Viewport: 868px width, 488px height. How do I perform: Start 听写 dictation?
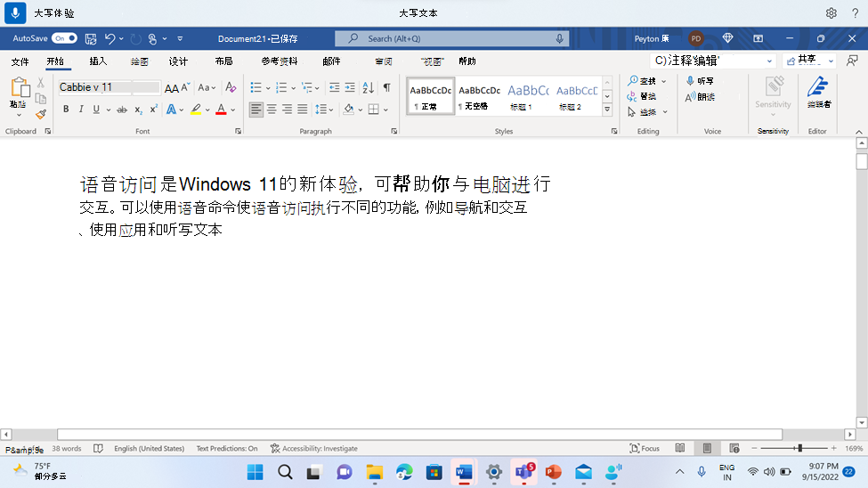click(700, 81)
